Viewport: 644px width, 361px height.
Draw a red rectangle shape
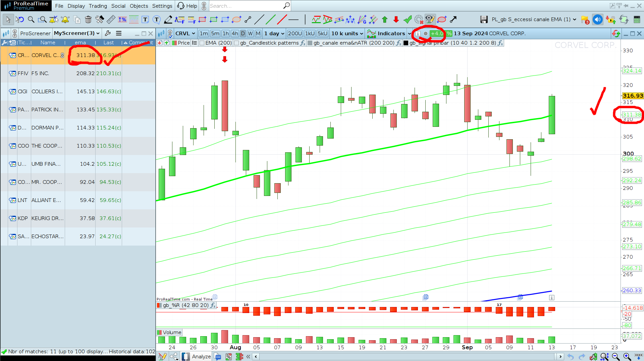[202, 19]
